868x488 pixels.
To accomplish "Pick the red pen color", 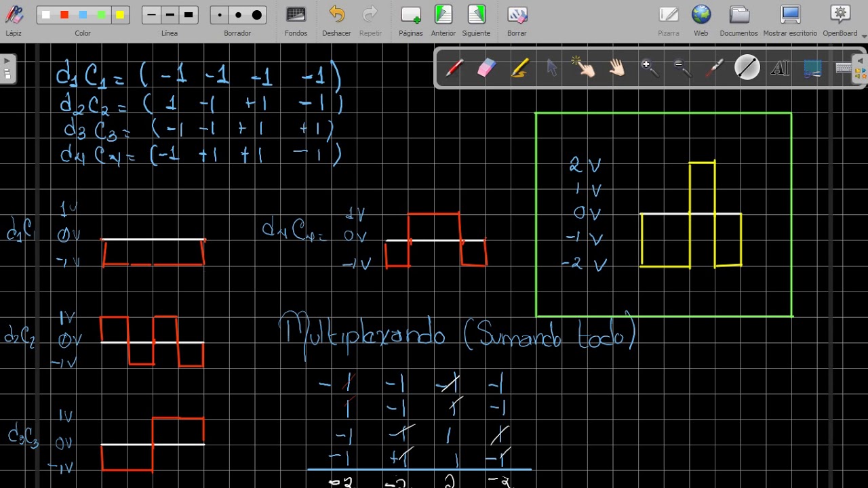I will [x=64, y=15].
